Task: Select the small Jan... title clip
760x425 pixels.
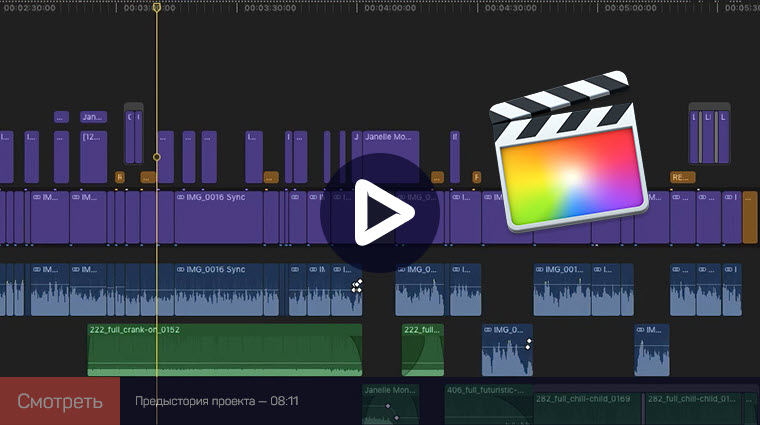Action: (x=93, y=117)
